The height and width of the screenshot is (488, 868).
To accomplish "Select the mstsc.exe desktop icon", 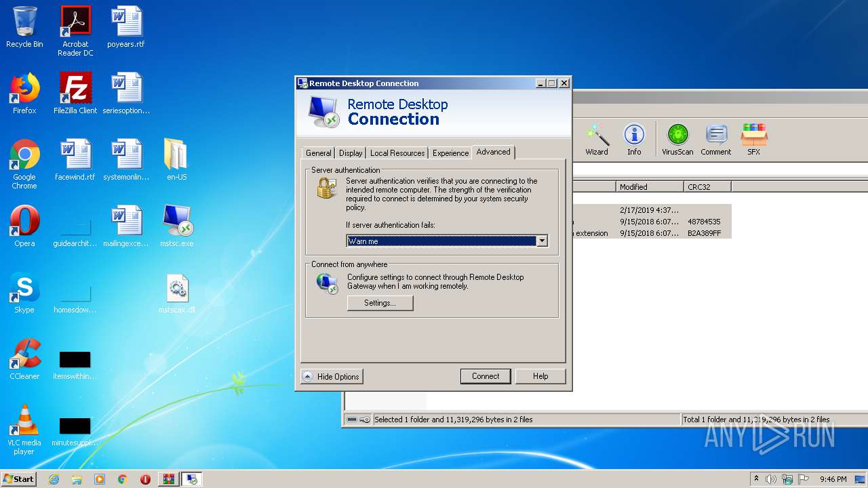I will 176,226.
